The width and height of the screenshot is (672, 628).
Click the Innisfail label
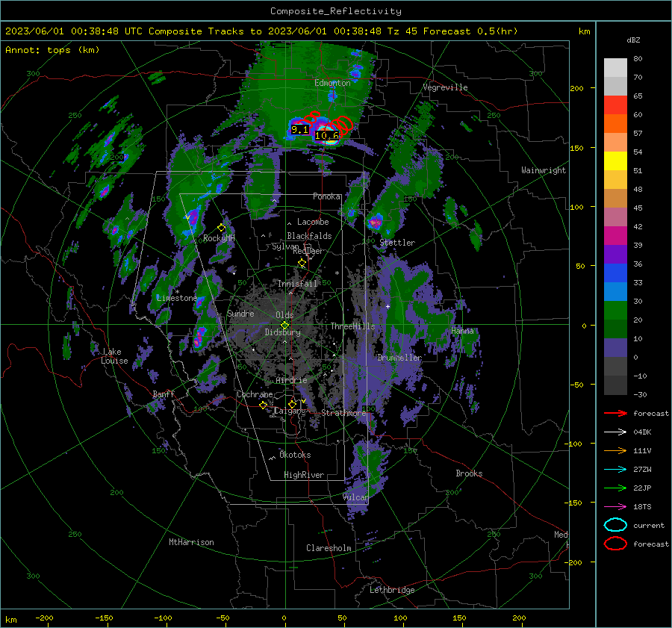click(297, 284)
